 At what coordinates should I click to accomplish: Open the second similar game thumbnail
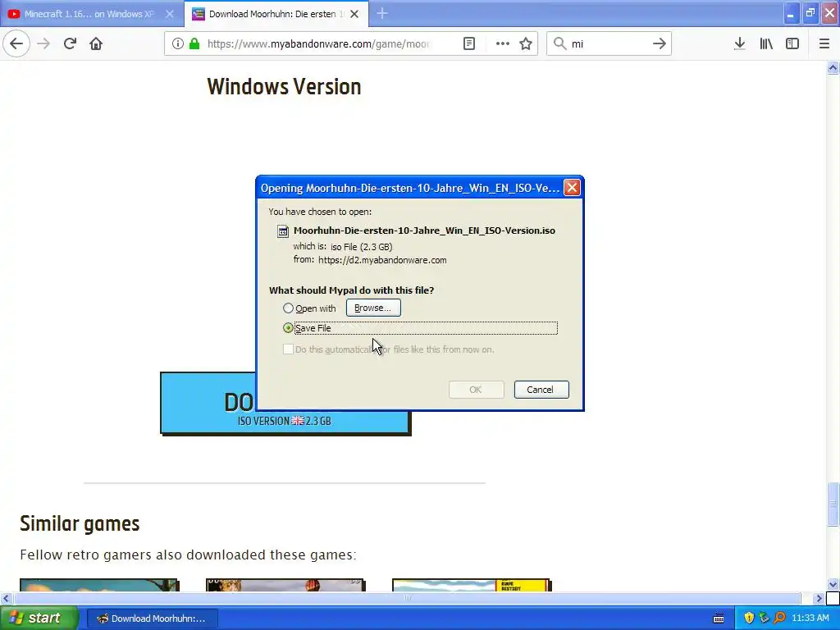(285, 585)
